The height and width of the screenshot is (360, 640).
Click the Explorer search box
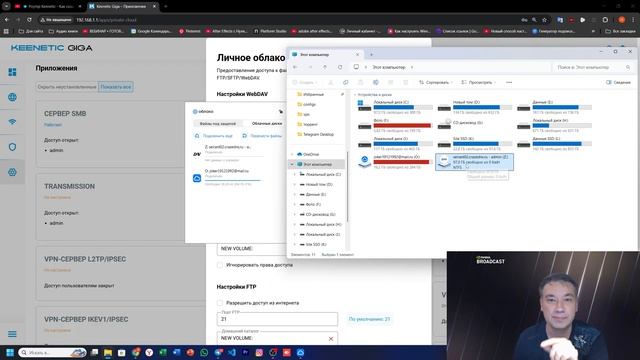[593, 67]
